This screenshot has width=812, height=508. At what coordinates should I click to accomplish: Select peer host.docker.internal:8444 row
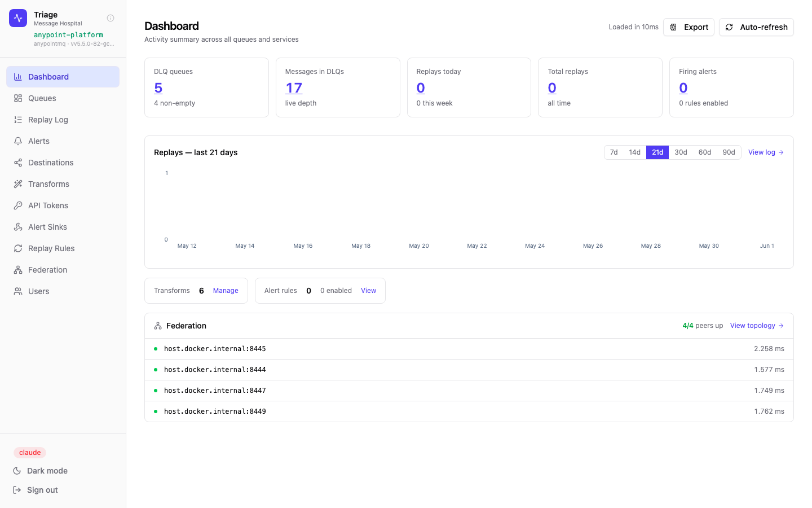tap(469, 370)
